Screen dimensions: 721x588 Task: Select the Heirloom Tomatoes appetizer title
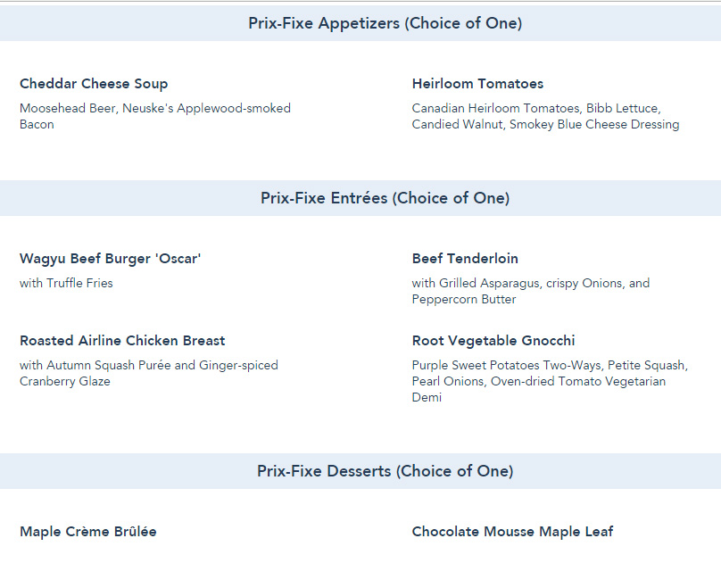click(477, 84)
